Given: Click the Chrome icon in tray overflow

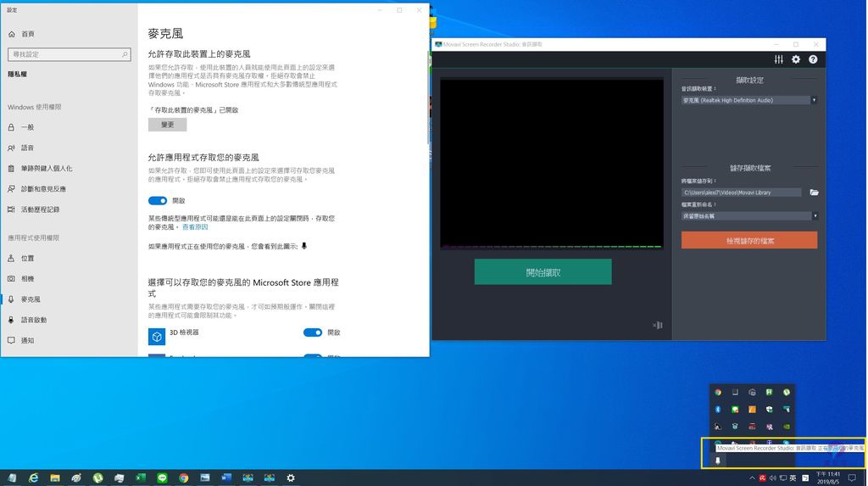Looking at the screenshot, I should (718, 392).
